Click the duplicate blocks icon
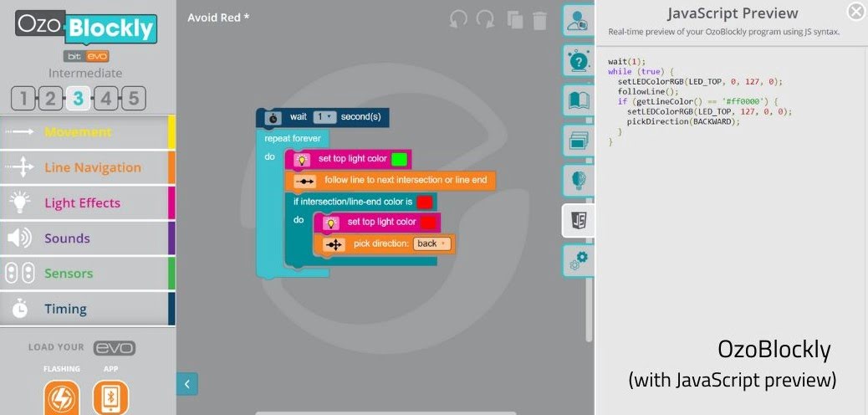 (x=515, y=21)
